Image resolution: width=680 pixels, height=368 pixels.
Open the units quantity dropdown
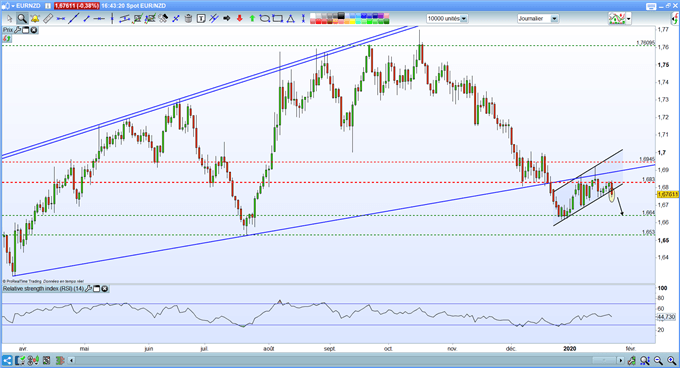[x=464, y=19]
